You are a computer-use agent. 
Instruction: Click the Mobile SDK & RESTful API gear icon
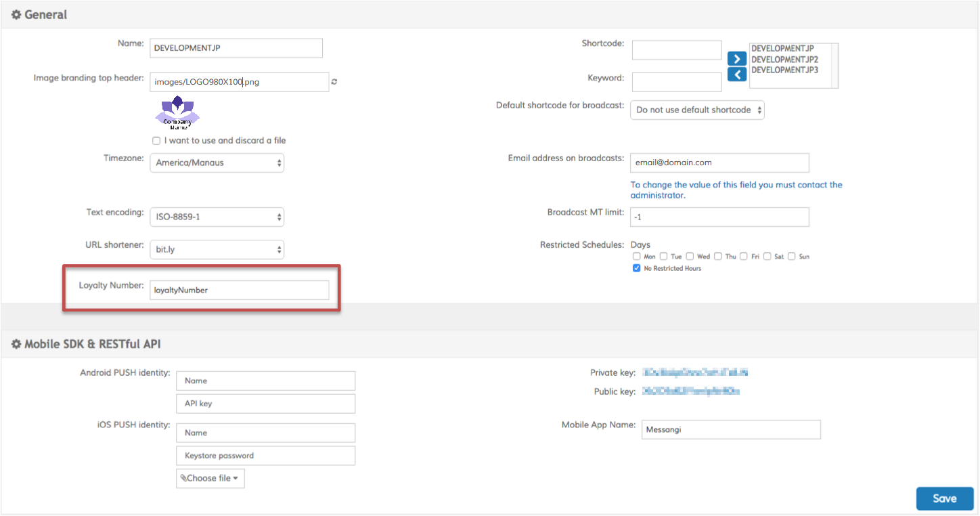pyautogui.click(x=16, y=345)
